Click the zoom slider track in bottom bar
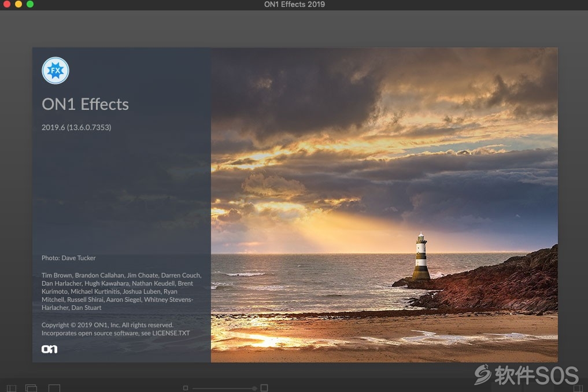This screenshot has width=588, height=392. (224, 389)
